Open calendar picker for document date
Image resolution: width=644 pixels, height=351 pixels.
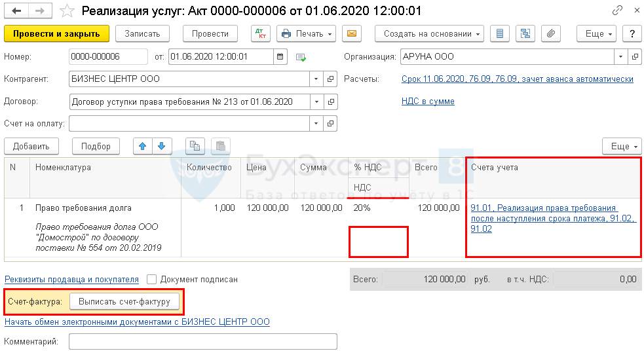point(280,57)
